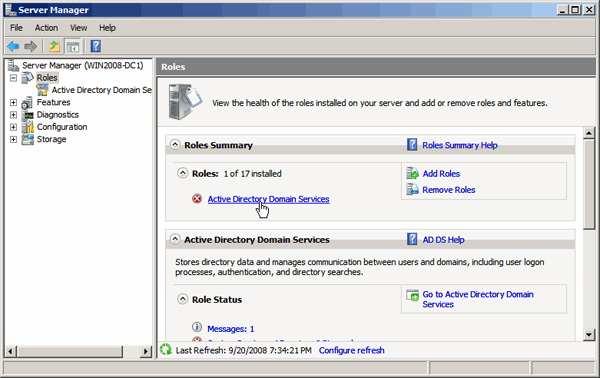Select Storage in the console tree

(x=51, y=139)
